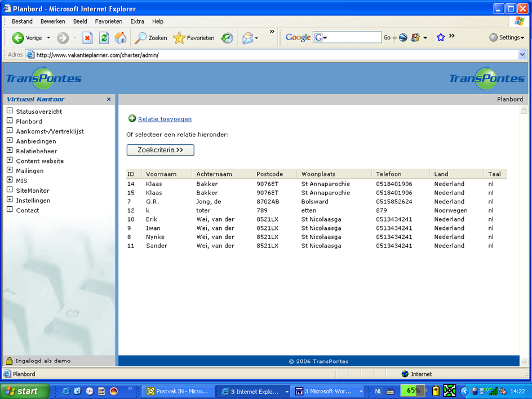Click the History clock icon in toolbar
This screenshot has height=399, width=532.
pos(227,38)
